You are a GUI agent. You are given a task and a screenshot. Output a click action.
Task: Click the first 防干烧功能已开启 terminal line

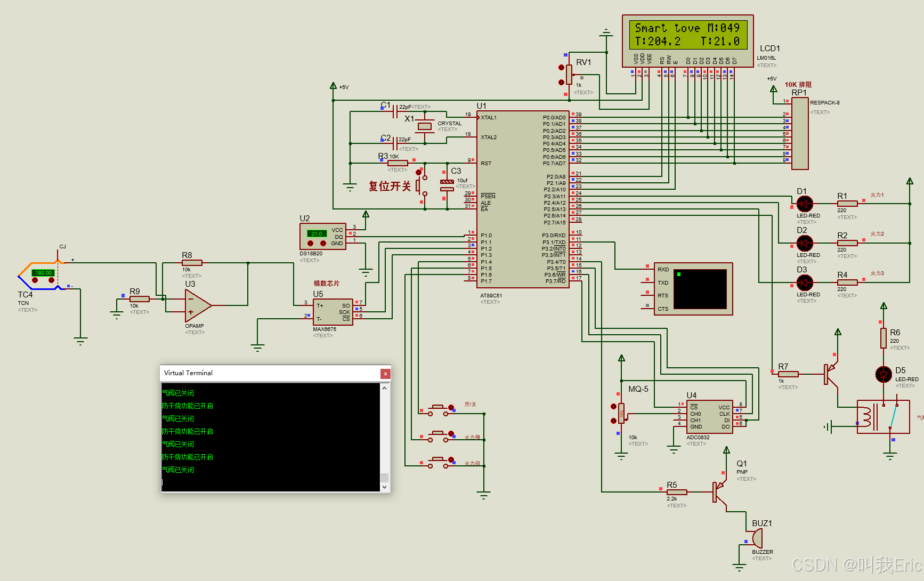pos(188,406)
